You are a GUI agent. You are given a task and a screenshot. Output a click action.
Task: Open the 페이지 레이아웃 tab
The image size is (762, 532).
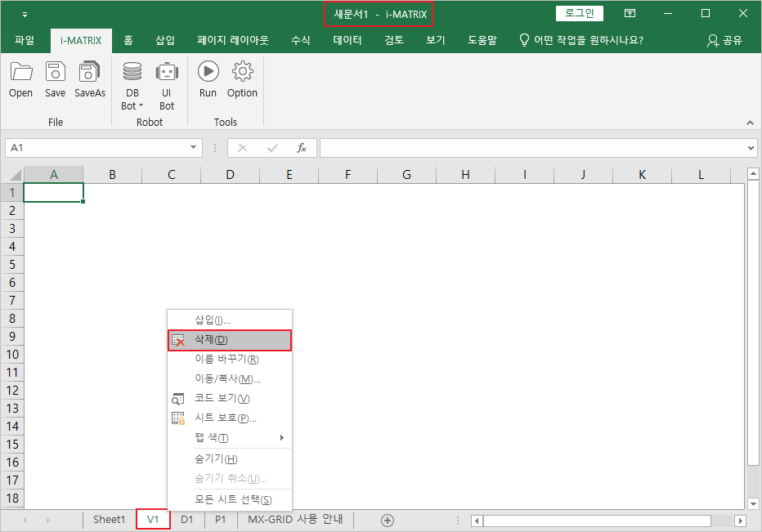point(233,40)
